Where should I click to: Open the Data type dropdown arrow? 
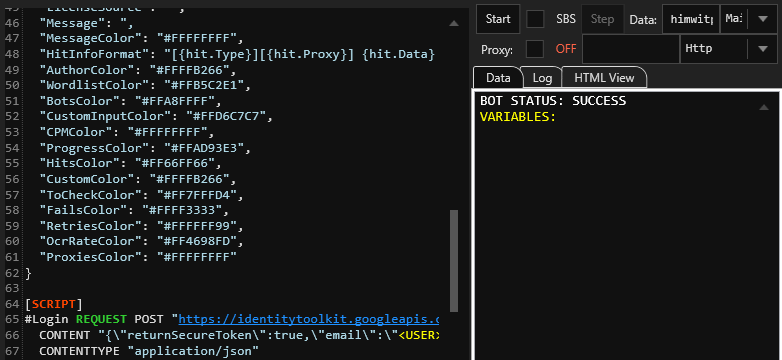coord(763,19)
